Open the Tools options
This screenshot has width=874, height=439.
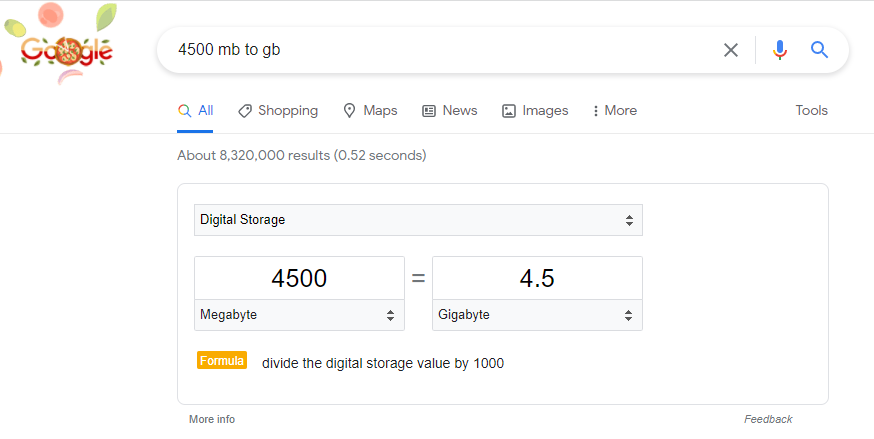[811, 110]
